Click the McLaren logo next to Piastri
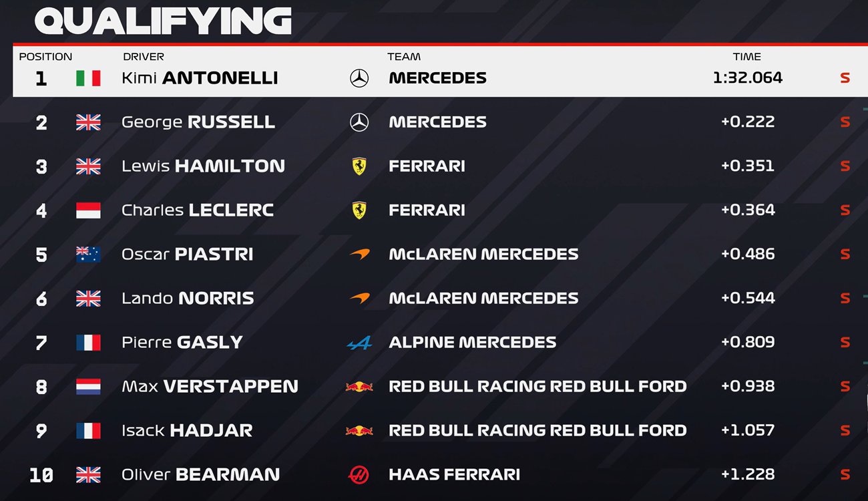 (359, 255)
